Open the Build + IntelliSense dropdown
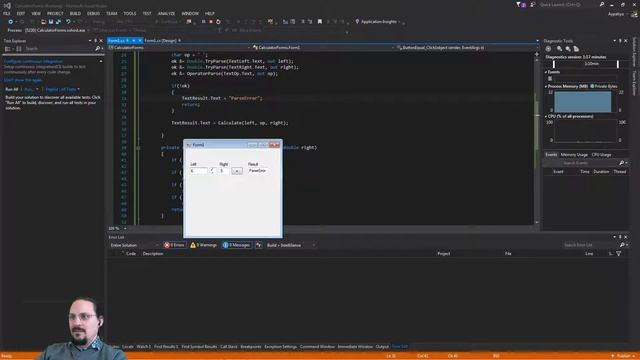The image size is (640, 360). tap(291, 245)
